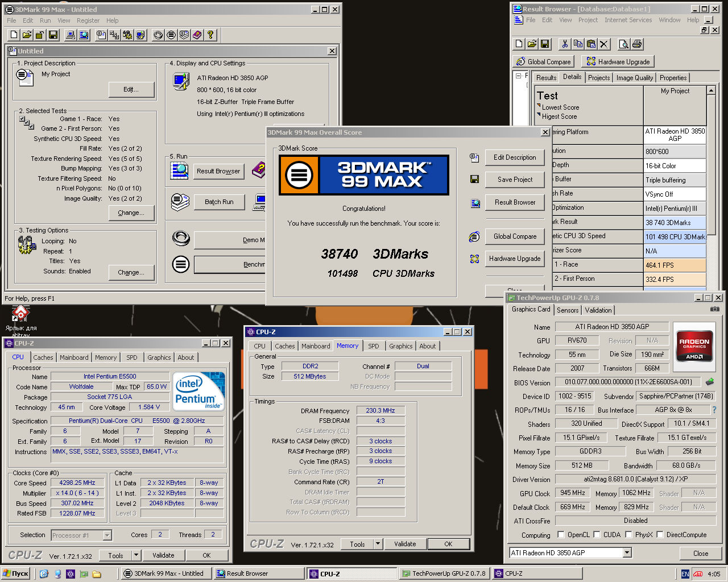Image resolution: width=728 pixels, height=582 pixels.
Task: Click Change button under Selected Tests
Action: point(131,213)
